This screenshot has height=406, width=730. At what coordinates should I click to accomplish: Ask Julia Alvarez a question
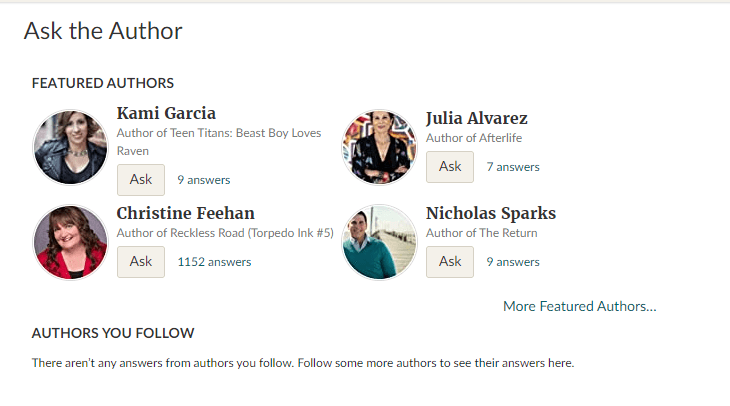(450, 167)
